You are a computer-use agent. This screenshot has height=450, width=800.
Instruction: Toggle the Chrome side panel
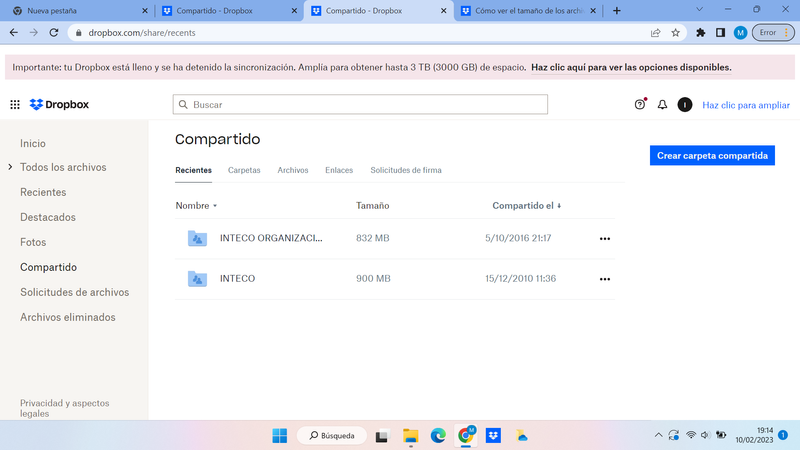click(720, 33)
